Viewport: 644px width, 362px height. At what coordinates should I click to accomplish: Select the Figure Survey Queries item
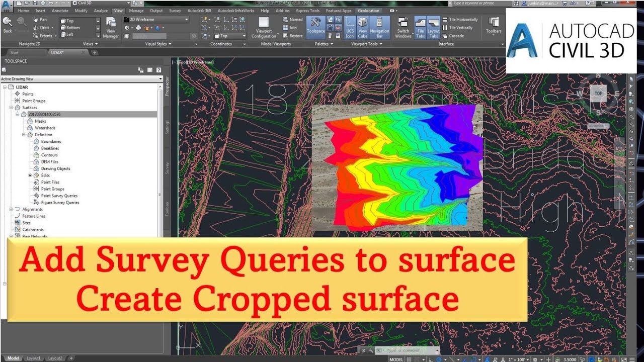[60, 203]
